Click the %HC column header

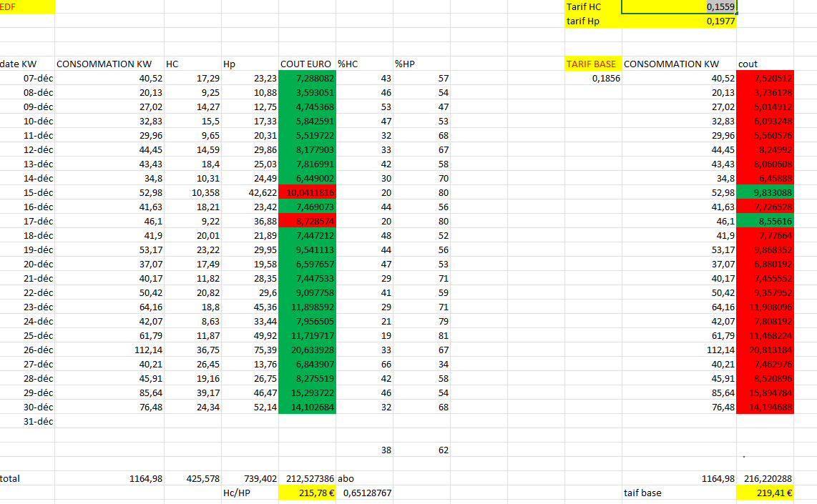364,64
